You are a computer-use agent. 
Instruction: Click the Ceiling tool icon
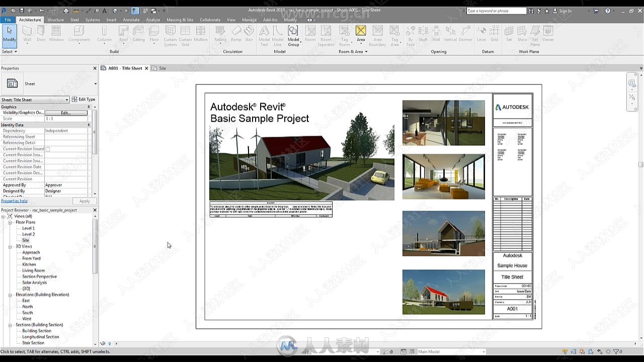[138, 32]
